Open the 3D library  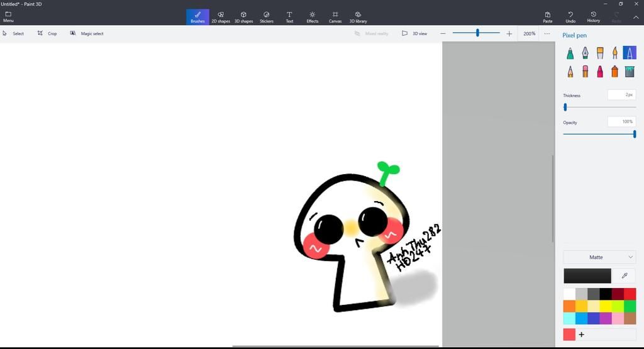tap(358, 17)
